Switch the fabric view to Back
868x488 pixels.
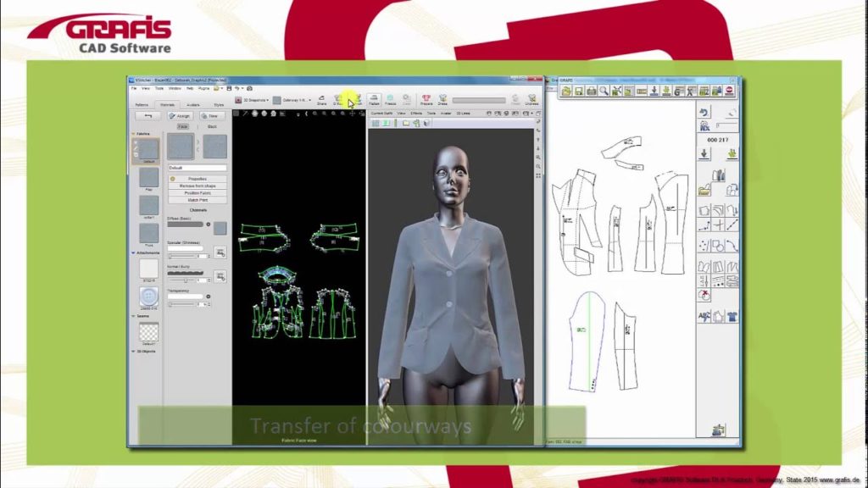212,126
